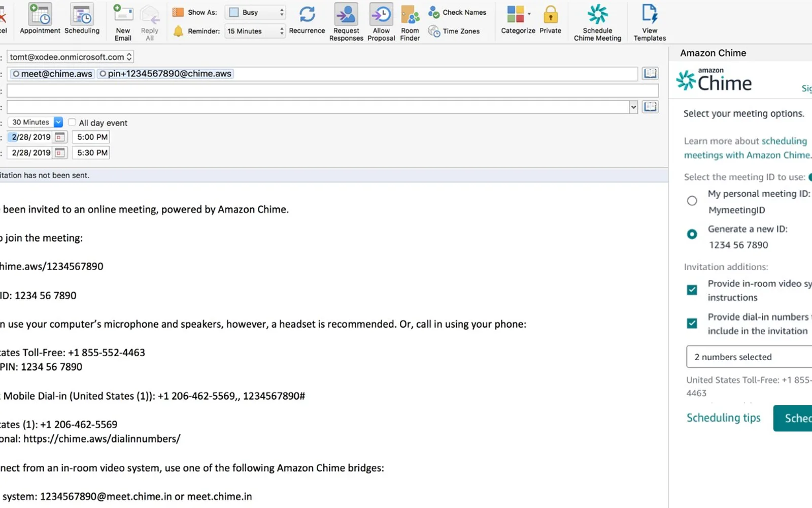Screen dimensions: 812x508
Task: Select the meet@chime.aws recipient
Action: click(52, 74)
